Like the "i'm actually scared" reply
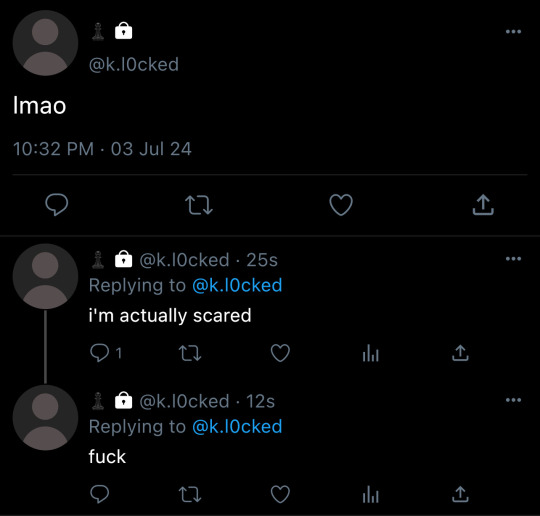 tap(280, 353)
